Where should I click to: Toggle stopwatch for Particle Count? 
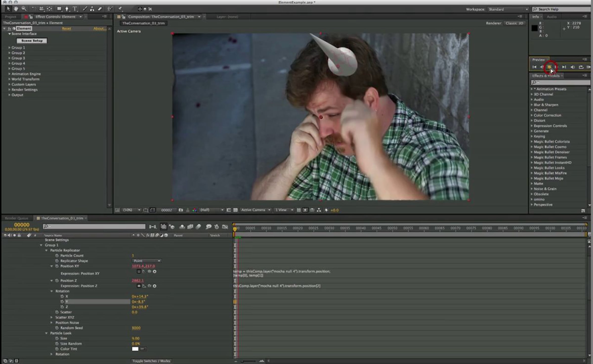tap(57, 255)
